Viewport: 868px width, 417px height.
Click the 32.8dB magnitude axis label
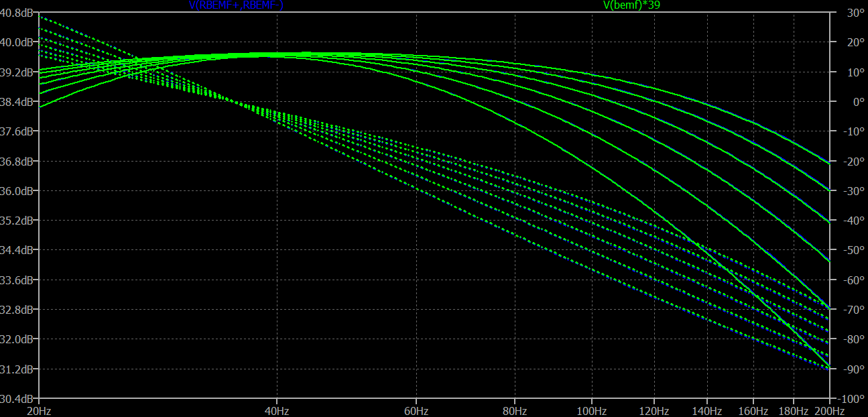click(x=18, y=310)
